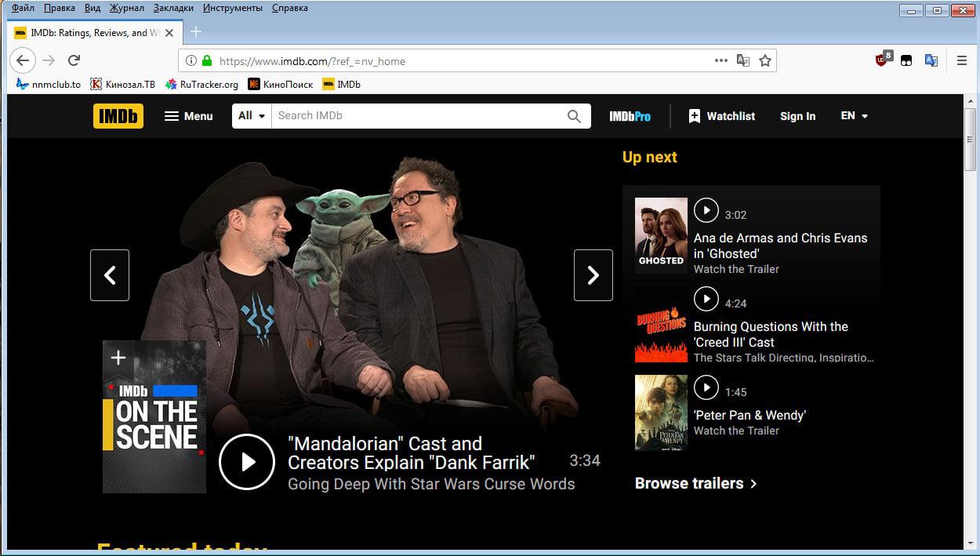980x556 pixels.
Task: Click the scrollbar down arrow
Action: tap(970, 542)
